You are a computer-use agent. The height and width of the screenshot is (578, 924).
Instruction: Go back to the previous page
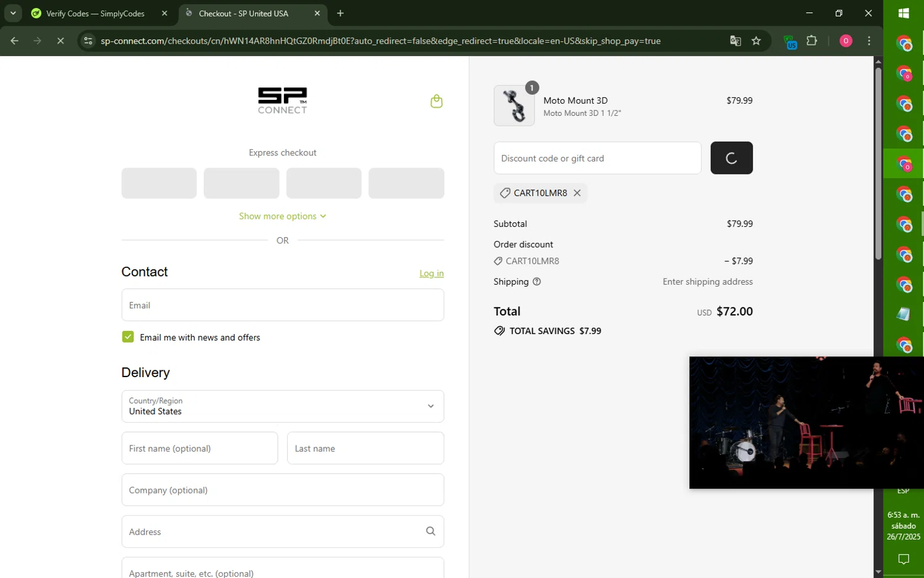tap(15, 41)
